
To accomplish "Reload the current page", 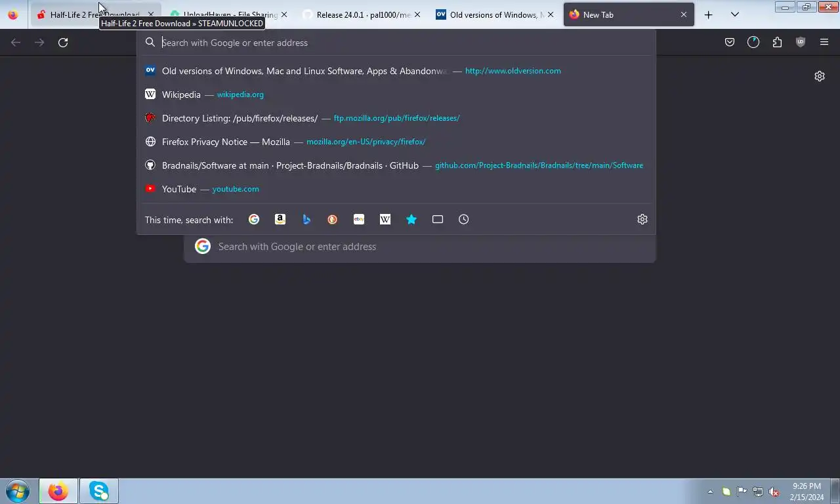I will tap(63, 43).
